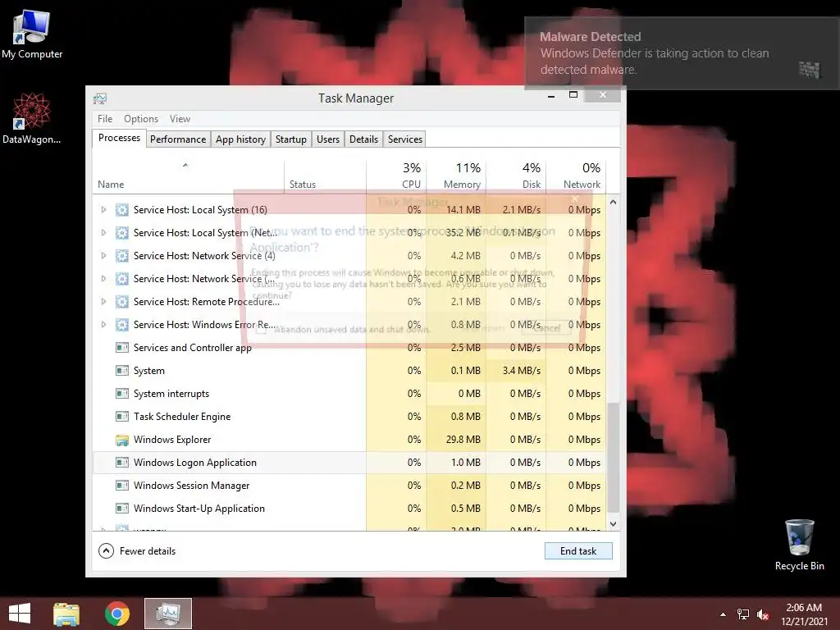The image size is (840, 630).
Task: Select the Task Scheduler Engine row
Action: click(x=349, y=417)
